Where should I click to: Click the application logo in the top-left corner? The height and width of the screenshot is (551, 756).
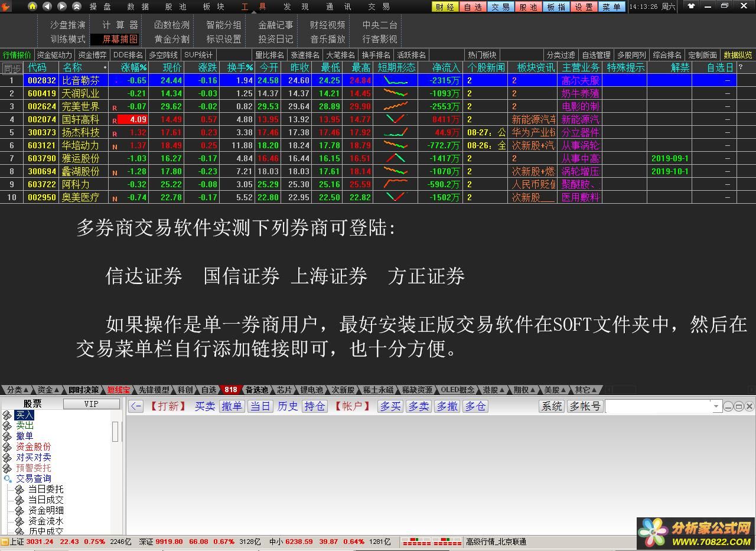point(7,6)
